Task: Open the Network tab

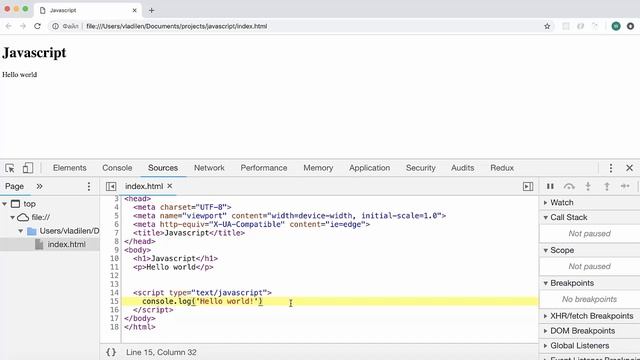Action: pos(209,168)
